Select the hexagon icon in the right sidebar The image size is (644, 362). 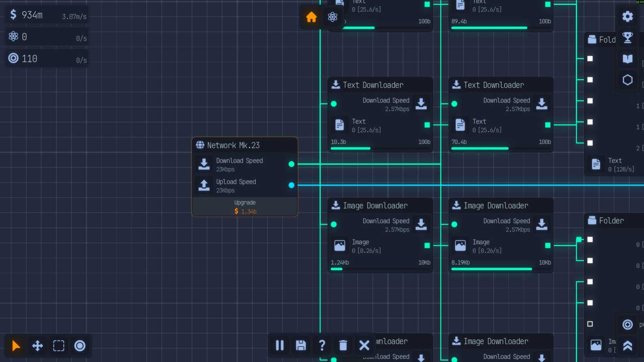coord(627,80)
